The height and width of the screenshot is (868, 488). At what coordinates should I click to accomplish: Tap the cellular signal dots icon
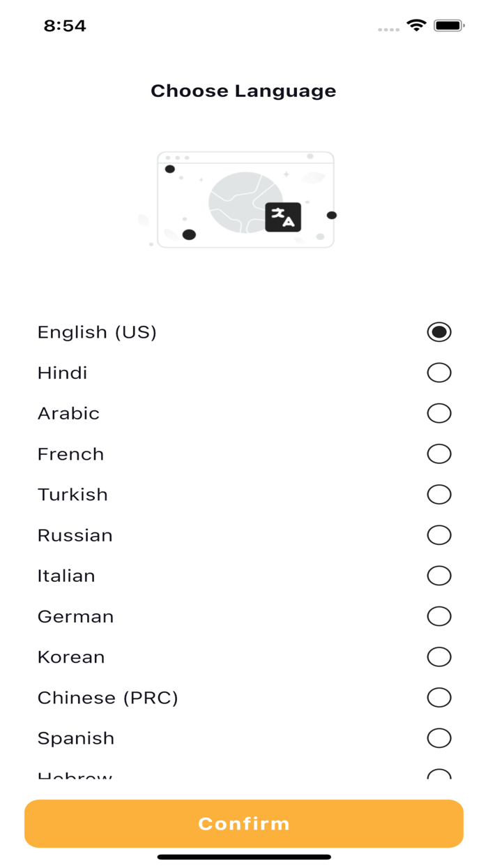click(388, 29)
